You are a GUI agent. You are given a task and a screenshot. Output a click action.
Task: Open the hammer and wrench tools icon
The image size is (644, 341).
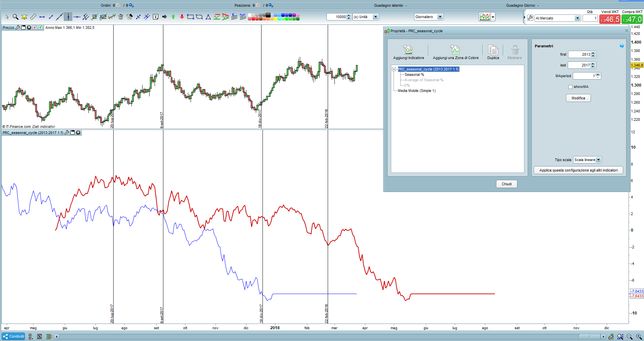tap(129, 17)
